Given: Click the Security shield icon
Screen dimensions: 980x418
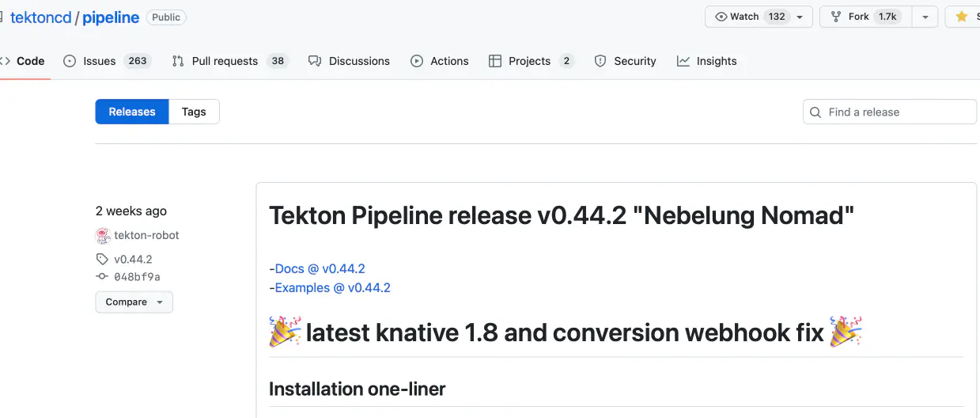Looking at the screenshot, I should (x=600, y=61).
